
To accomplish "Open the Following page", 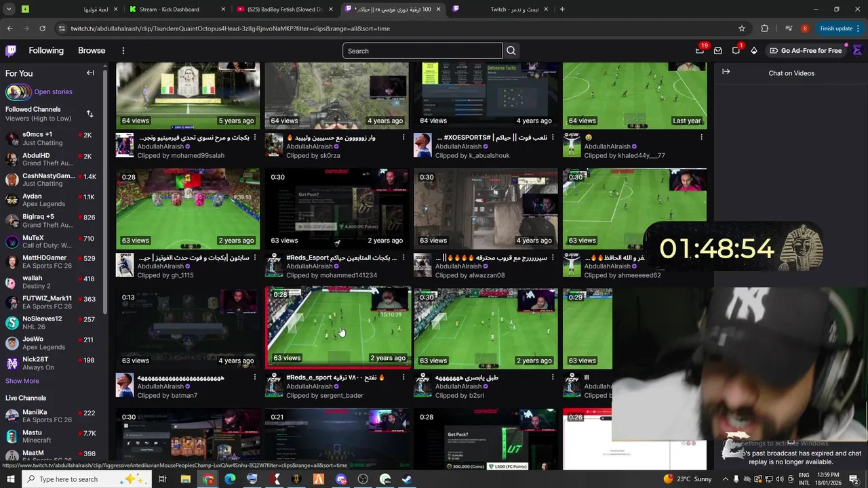I will click(46, 51).
